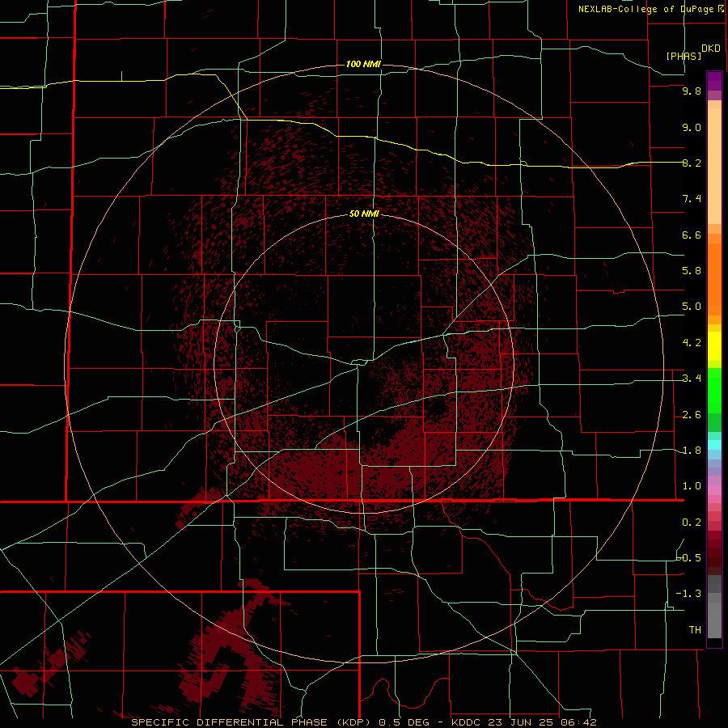Click the [PHAS] units label
The image size is (728, 728).
point(684,56)
